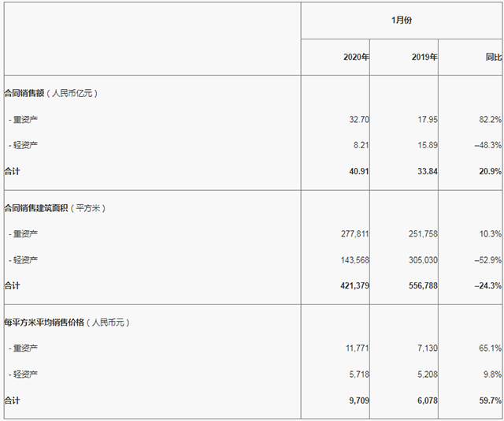Image resolution: width=504 pixels, height=421 pixels.
Task: Select the 277,811 area cell
Action: (x=352, y=234)
